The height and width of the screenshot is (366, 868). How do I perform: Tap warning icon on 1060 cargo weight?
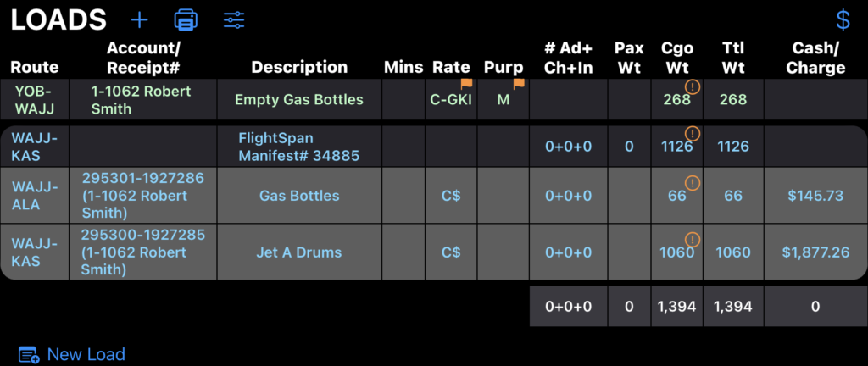693,239
